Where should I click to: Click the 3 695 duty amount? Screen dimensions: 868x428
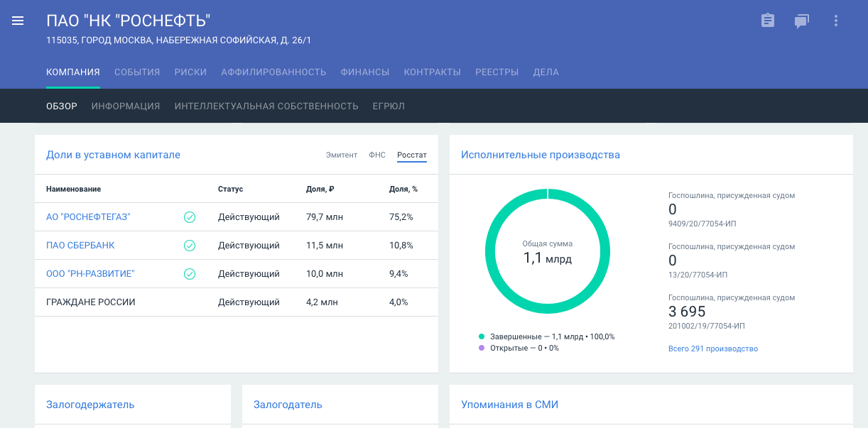687,312
